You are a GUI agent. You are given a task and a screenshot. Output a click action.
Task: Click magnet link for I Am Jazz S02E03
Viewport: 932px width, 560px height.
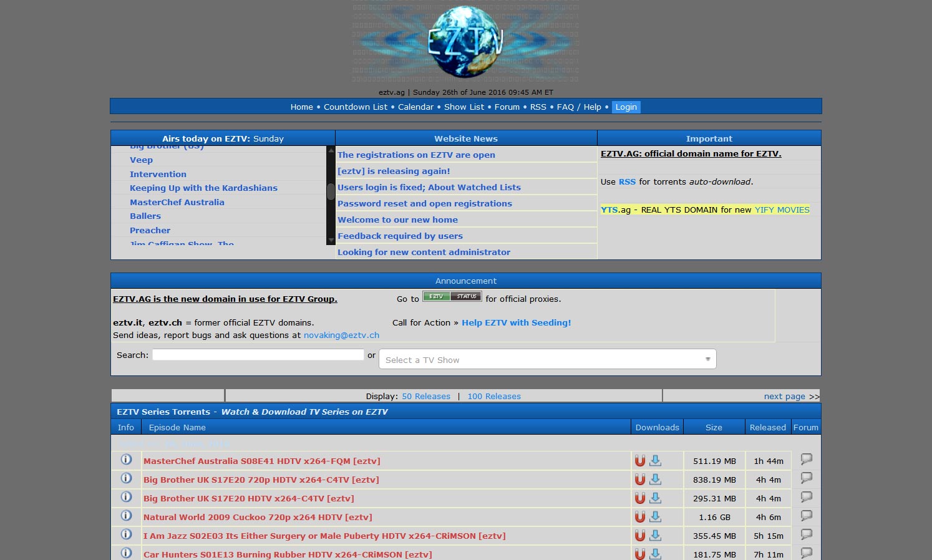pyautogui.click(x=640, y=536)
